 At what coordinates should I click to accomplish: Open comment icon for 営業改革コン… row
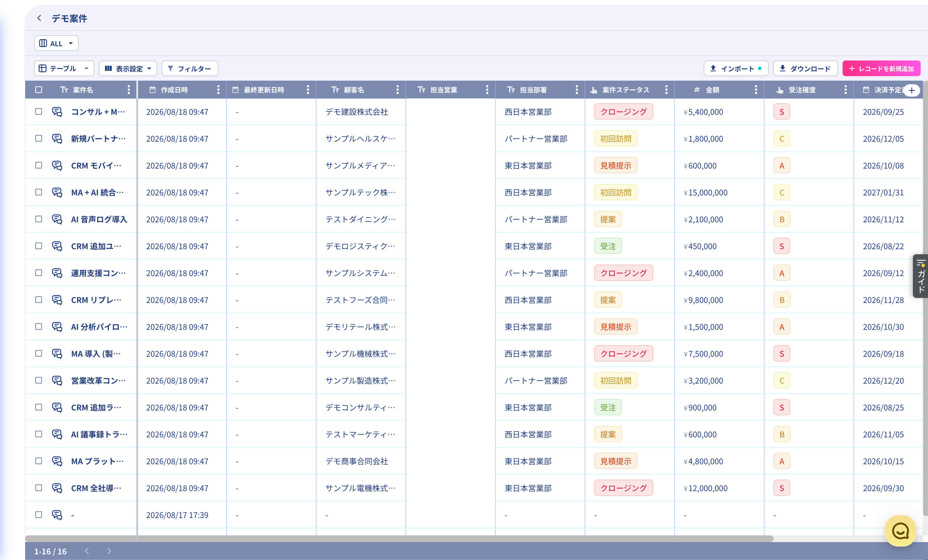(x=57, y=380)
